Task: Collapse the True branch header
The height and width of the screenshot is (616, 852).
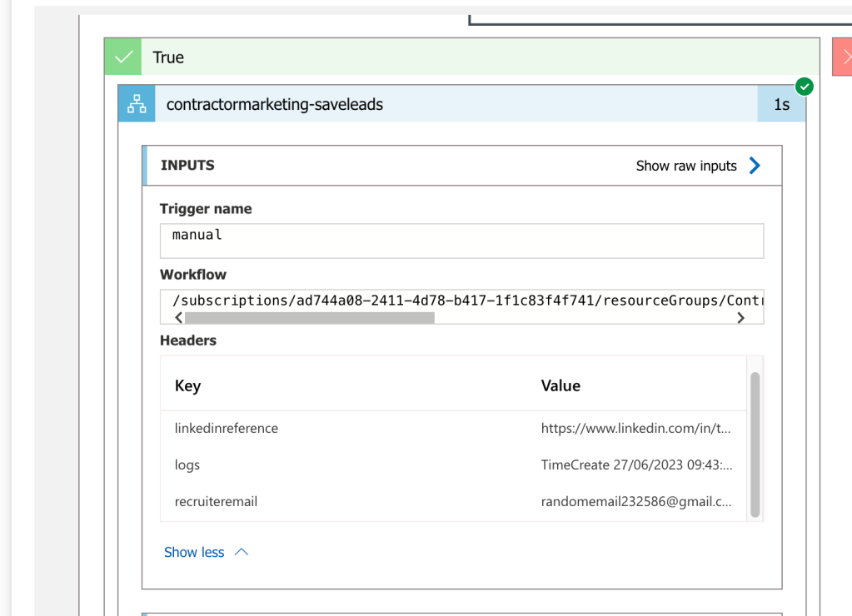Action: [462, 57]
